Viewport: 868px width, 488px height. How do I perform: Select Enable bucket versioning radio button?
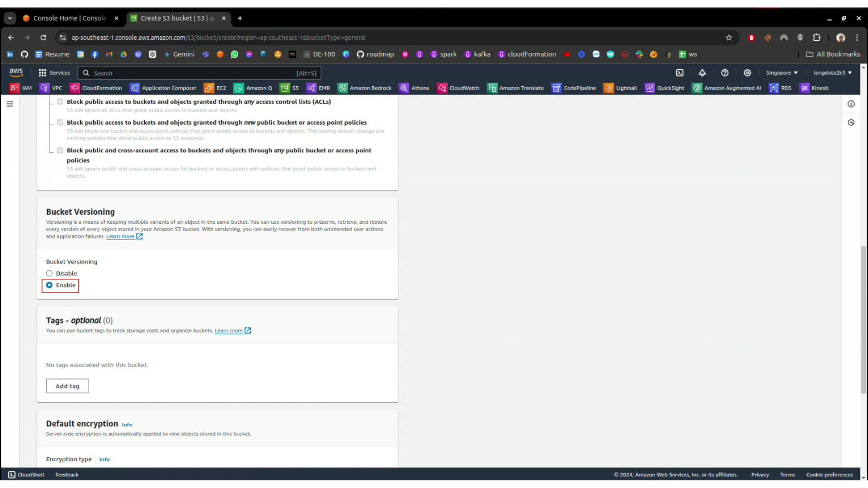tap(49, 285)
